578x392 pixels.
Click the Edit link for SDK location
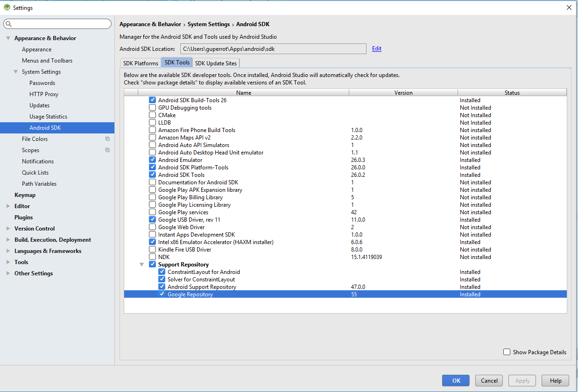click(x=377, y=49)
